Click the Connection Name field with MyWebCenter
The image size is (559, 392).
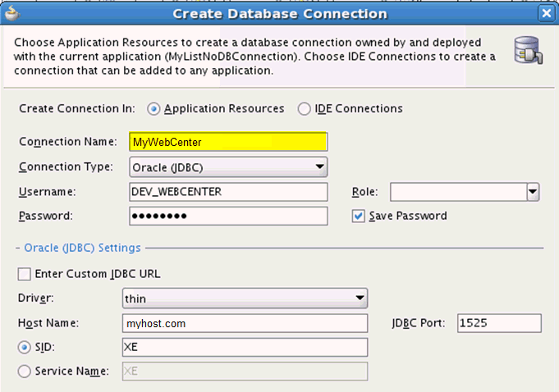(x=228, y=142)
